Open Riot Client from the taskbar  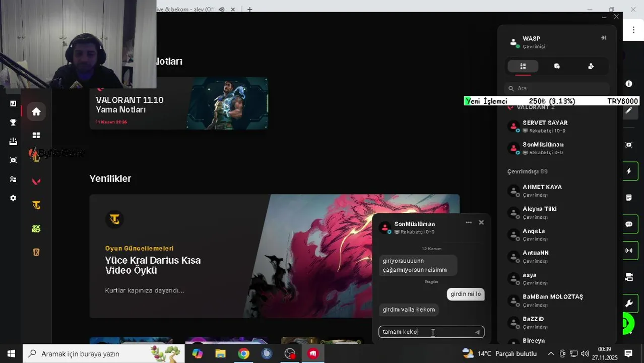tap(313, 354)
